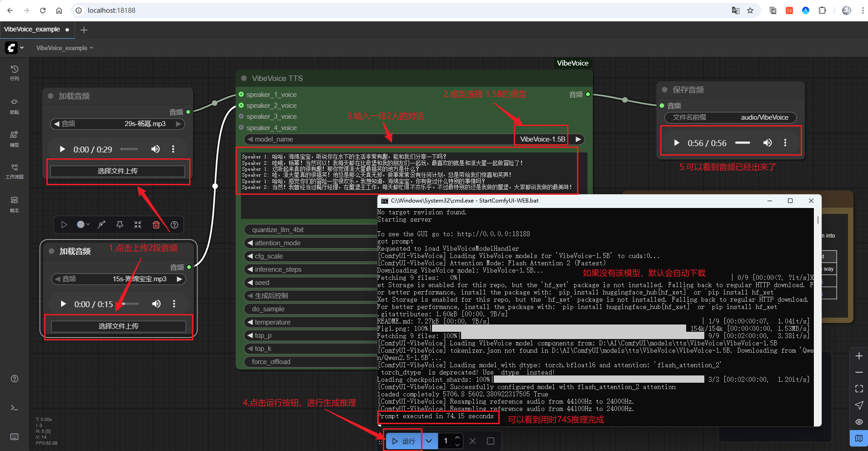Screen dimensions: 868x451
Task: Open node help from selection toolbox
Action: [174, 224]
